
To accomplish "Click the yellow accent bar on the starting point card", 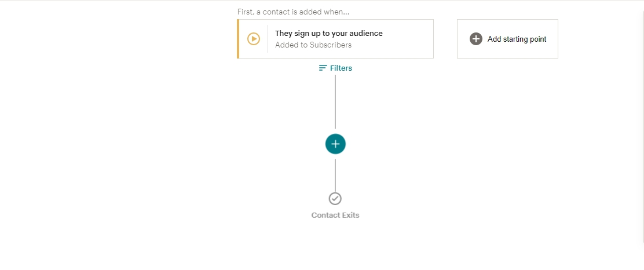I will click(238, 39).
